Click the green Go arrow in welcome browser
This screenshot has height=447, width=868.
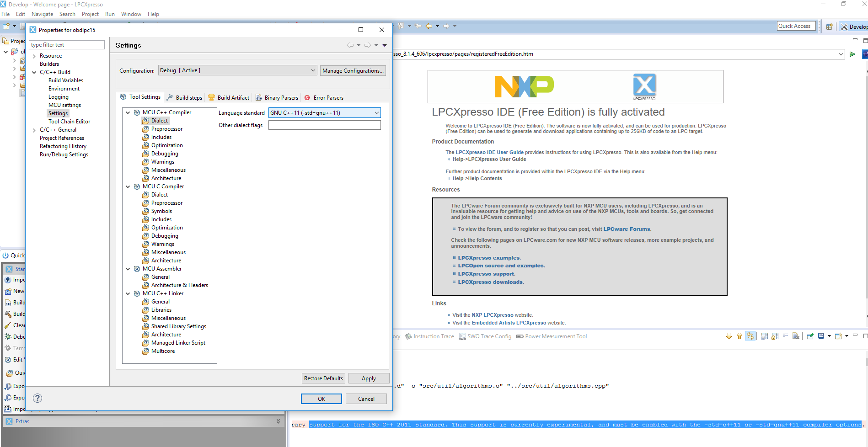[x=852, y=54]
